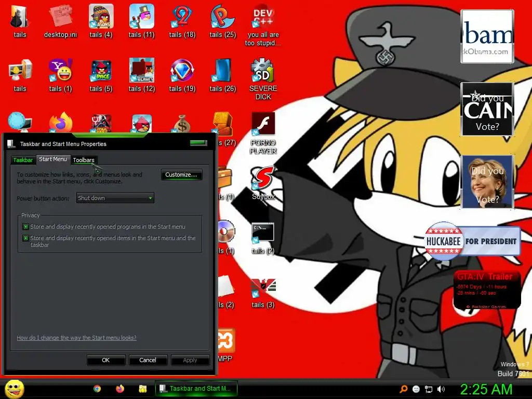The width and height of the screenshot is (532, 399).
Task: Launch Chrome from the taskbar
Action: click(97, 389)
